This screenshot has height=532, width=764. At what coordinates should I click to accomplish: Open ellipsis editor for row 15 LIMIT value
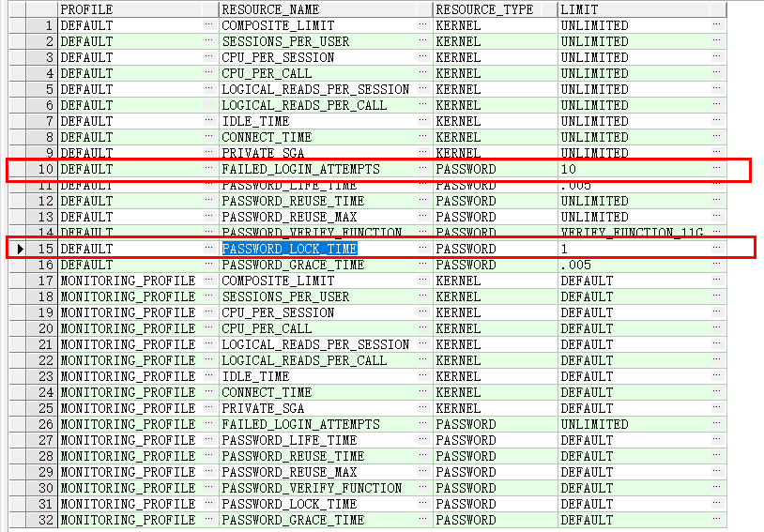point(717,249)
